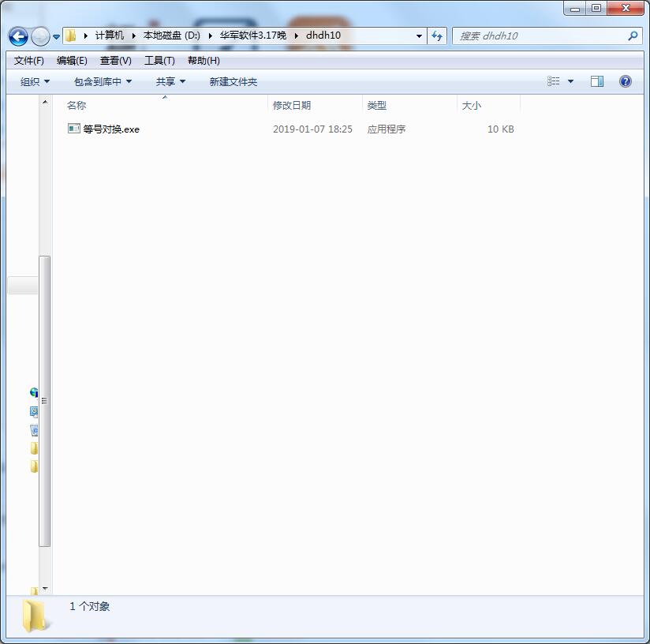
Task: Open the 帮助(H) menu
Action: point(204,61)
